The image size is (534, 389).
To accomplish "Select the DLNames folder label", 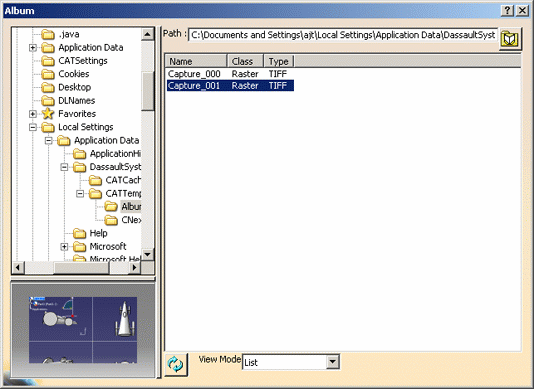I will point(77,100).
